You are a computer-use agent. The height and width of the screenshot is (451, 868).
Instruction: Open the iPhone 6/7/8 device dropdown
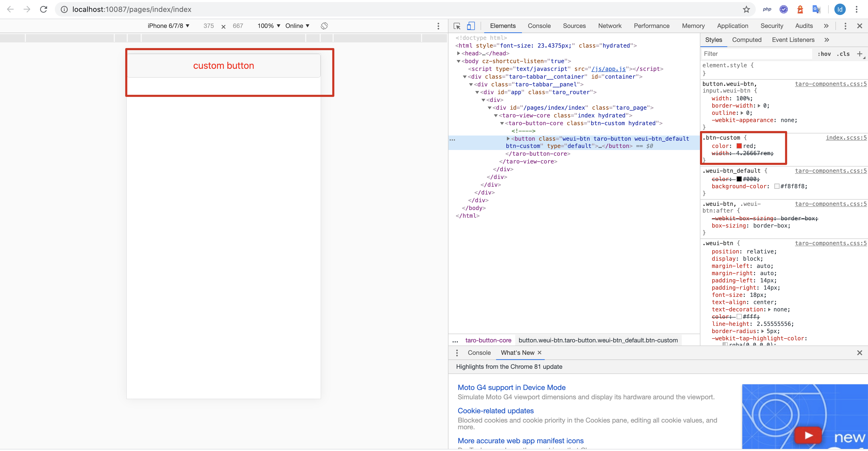[168, 26]
